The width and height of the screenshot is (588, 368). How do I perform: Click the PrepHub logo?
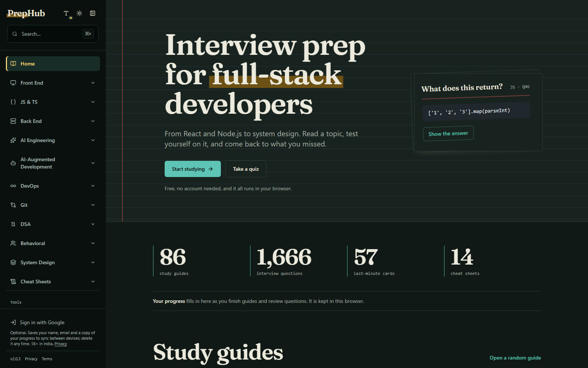[x=26, y=13]
